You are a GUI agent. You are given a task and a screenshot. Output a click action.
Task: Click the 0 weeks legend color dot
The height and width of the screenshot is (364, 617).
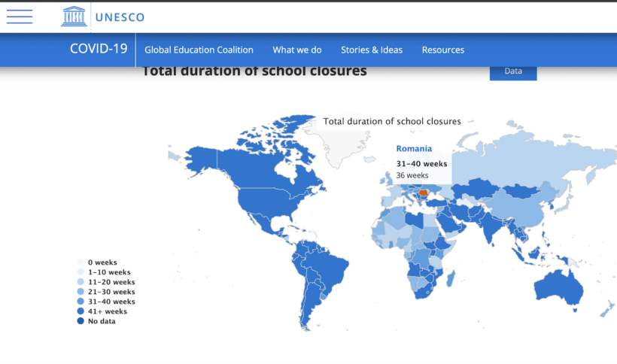81,262
